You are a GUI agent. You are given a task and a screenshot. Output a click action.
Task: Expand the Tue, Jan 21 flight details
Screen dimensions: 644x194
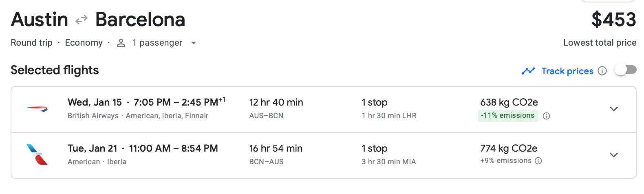(x=614, y=155)
